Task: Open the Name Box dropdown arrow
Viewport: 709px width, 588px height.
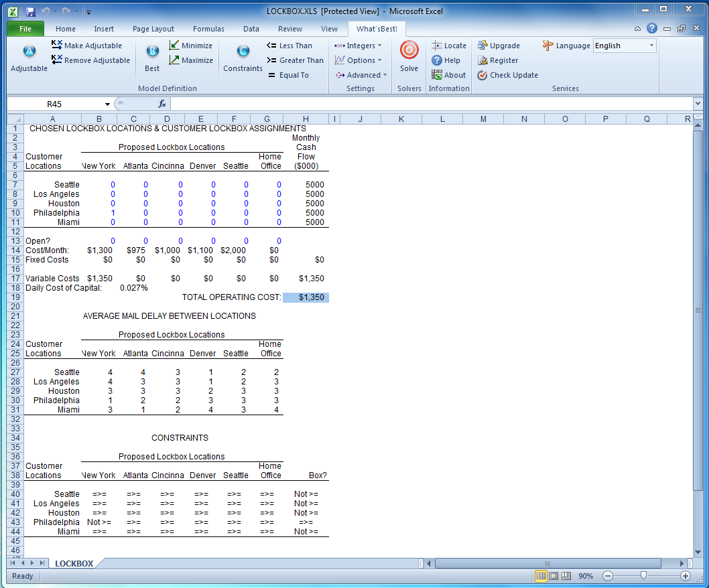Action: click(x=107, y=104)
